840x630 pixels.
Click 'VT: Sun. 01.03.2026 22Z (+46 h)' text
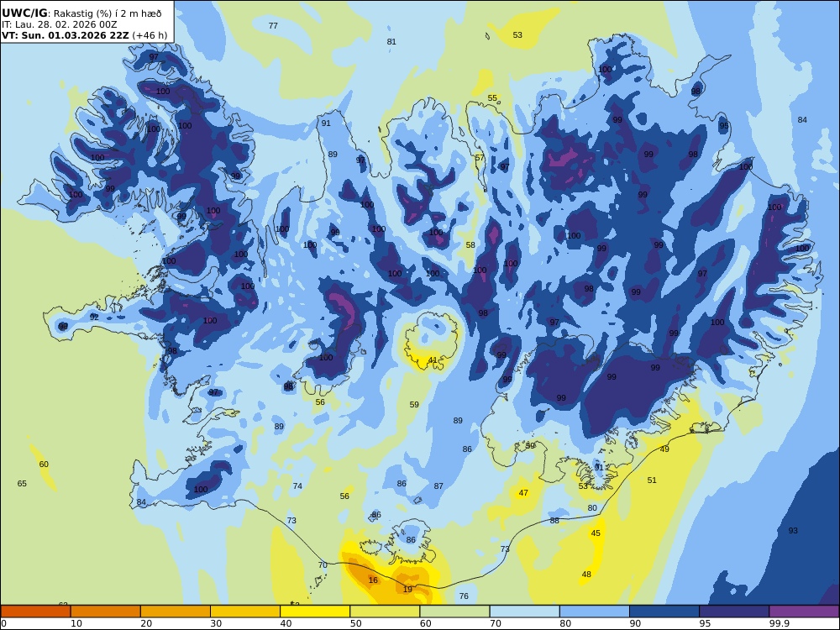85,35
